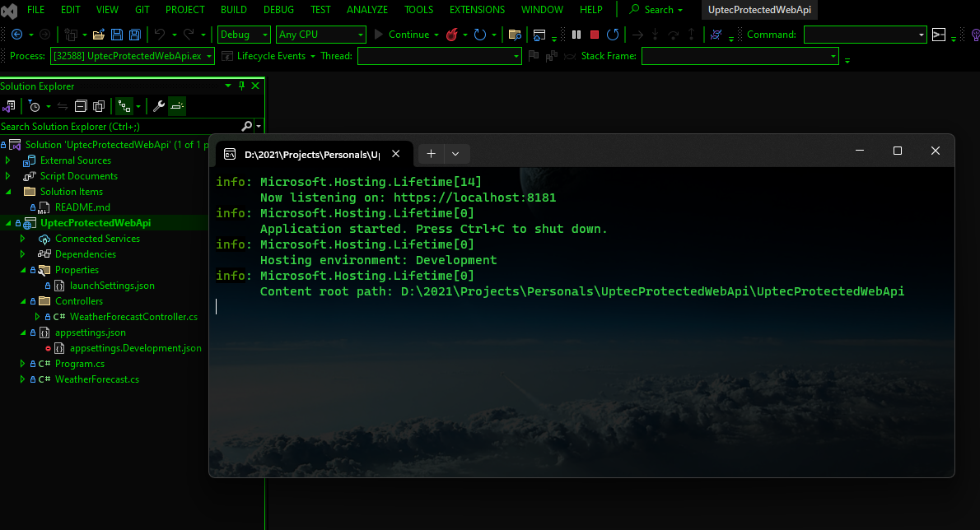Click the Lifecycle Events button
The image size is (980, 530).
270,56
